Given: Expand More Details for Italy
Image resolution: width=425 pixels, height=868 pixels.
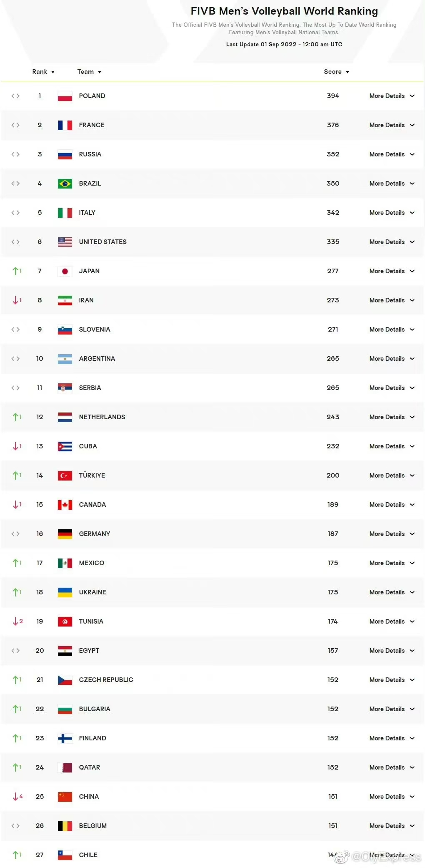Looking at the screenshot, I should tap(392, 213).
